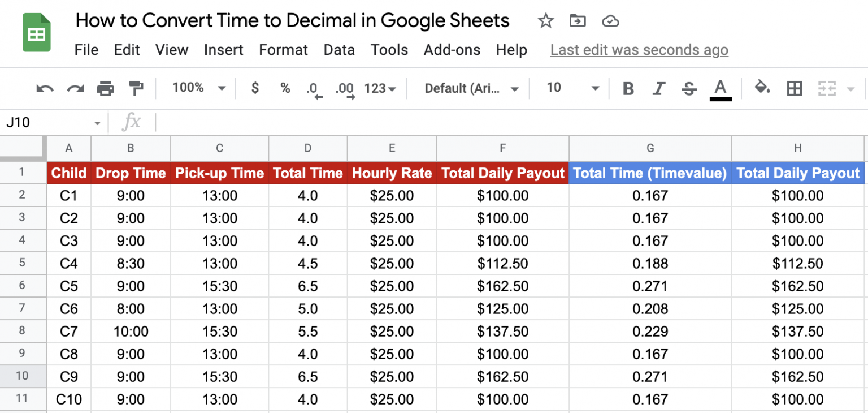The height and width of the screenshot is (413, 868).
Task: Expand the 100% zoom dropdown
Action: [x=199, y=88]
